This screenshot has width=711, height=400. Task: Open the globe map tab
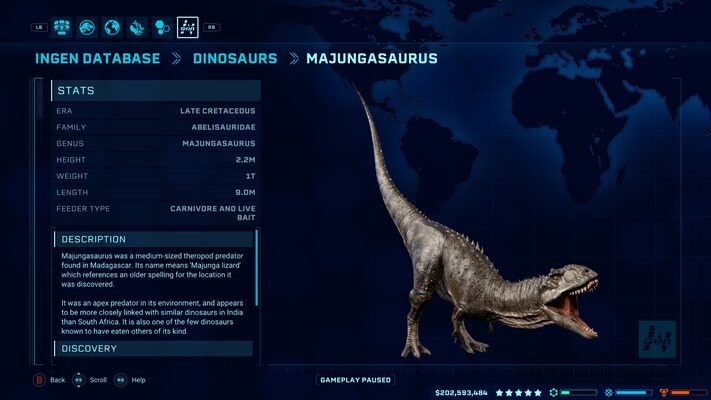(112, 27)
